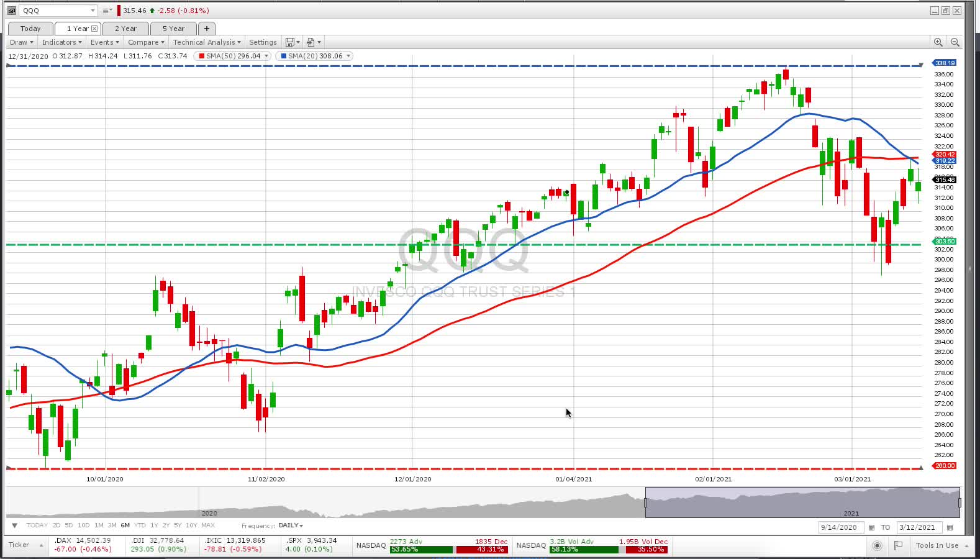This screenshot has height=559, width=980.
Task: Open the list actions menu icon
Action: pyautogui.click(x=107, y=11)
